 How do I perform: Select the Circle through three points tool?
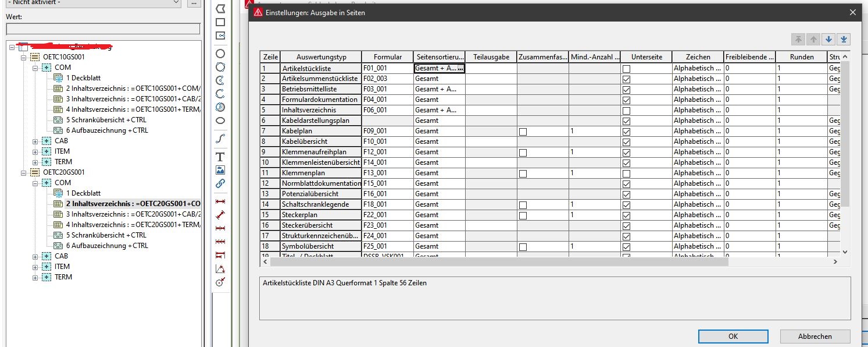[x=220, y=67]
